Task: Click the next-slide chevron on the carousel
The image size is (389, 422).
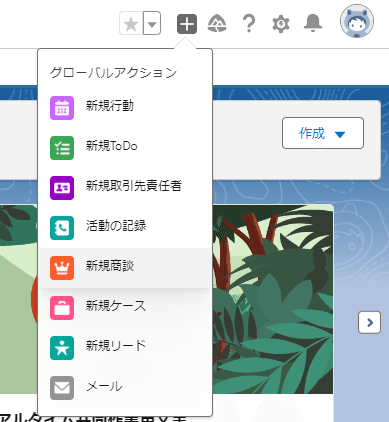Action: point(369,322)
